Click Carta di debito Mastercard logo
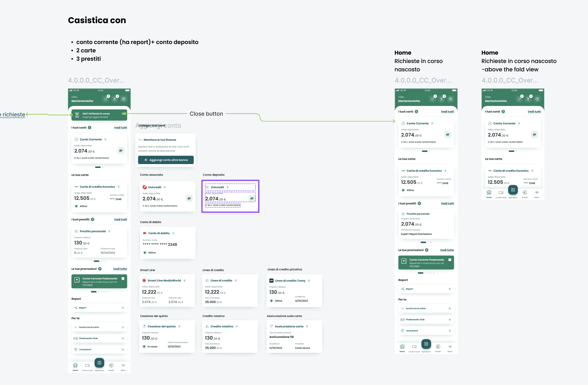Viewport: 588px width, 385px height. point(145,233)
